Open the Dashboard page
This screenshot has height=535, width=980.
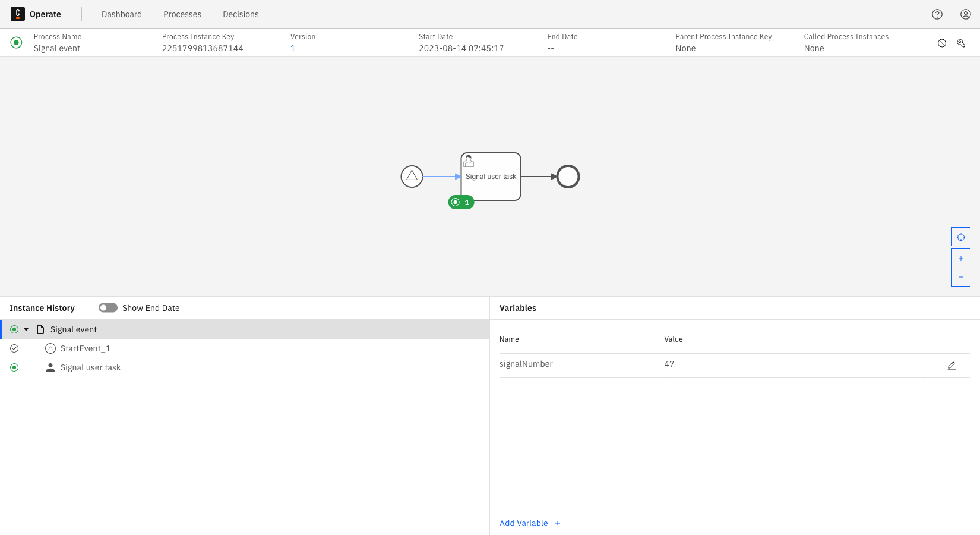122,14
